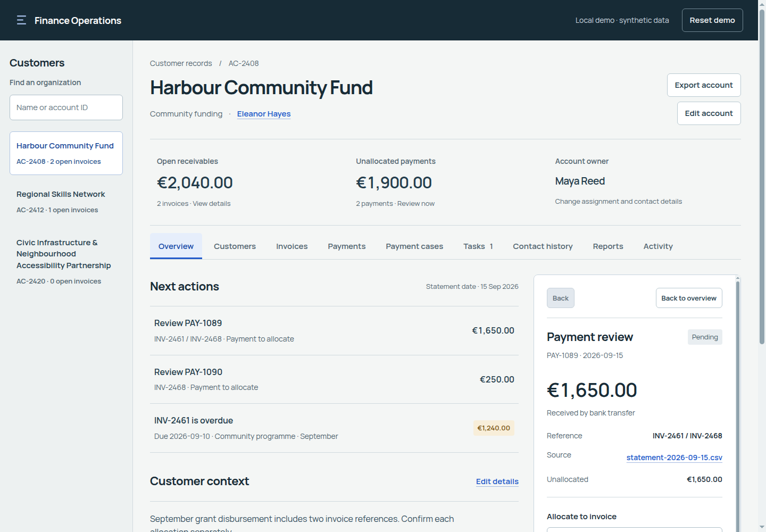Viewport: 766px width, 532px height.
Task: Open Civic Infrastructure & Neighbourhood Accessibility Partnership
Action: point(66,261)
